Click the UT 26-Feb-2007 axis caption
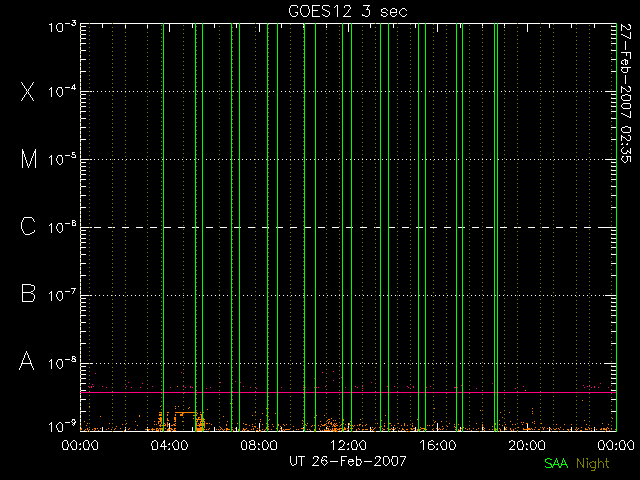 point(348,461)
